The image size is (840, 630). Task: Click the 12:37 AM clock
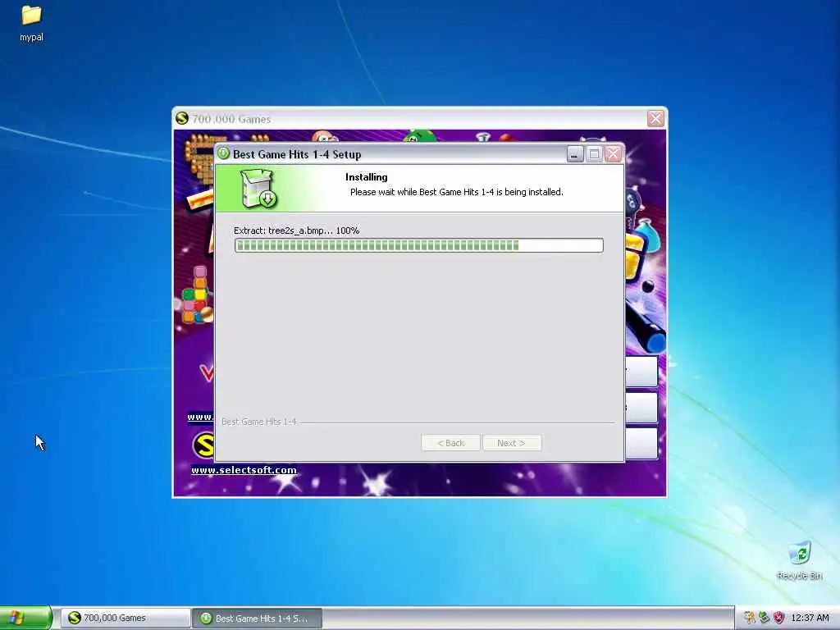(810, 618)
